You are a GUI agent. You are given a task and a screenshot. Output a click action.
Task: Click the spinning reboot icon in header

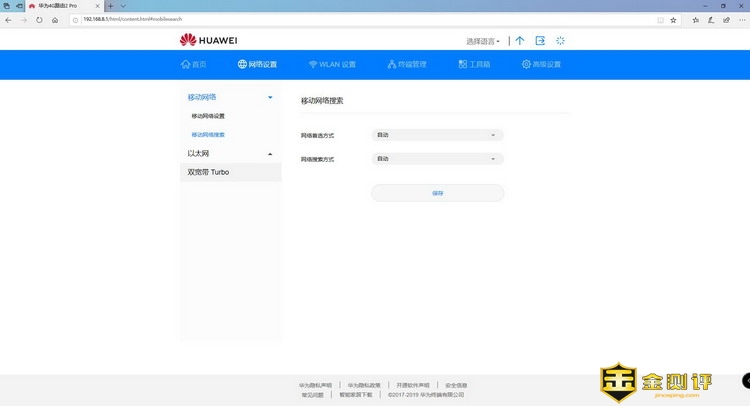click(560, 41)
